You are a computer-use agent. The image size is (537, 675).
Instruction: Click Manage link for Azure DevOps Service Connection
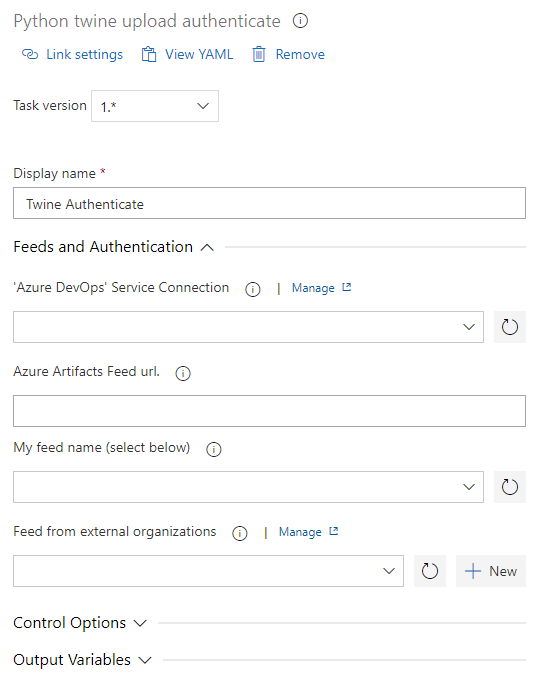[x=313, y=288]
